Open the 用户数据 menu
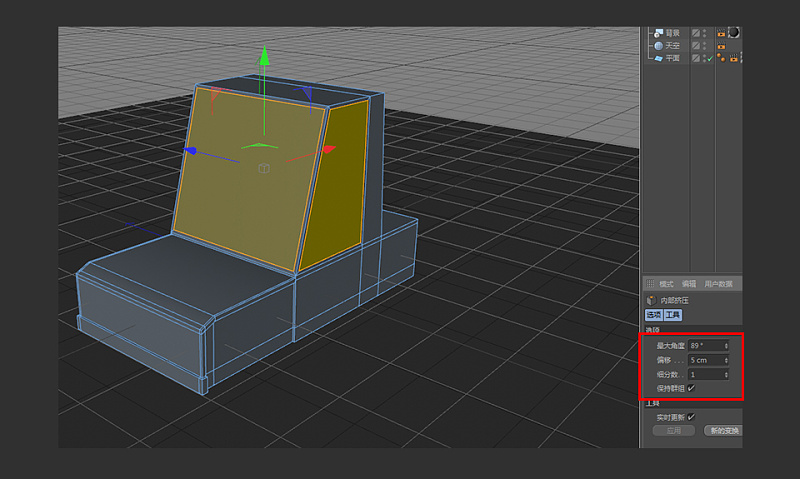The width and height of the screenshot is (800, 479). click(718, 284)
